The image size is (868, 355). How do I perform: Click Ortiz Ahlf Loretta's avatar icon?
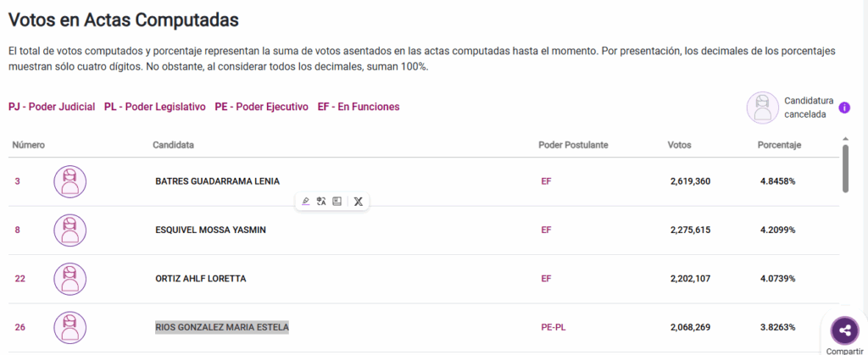tap(70, 278)
